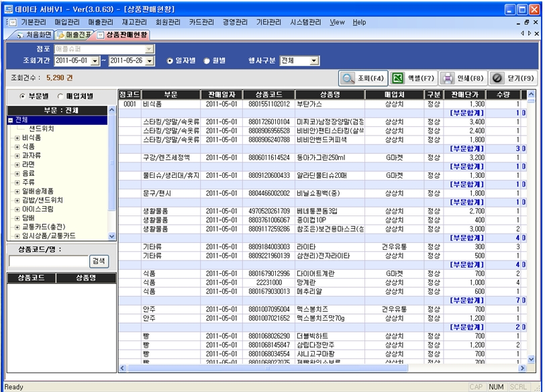Click the 조회(F4) search magnifier button
545x392 pixels.
click(x=363, y=78)
